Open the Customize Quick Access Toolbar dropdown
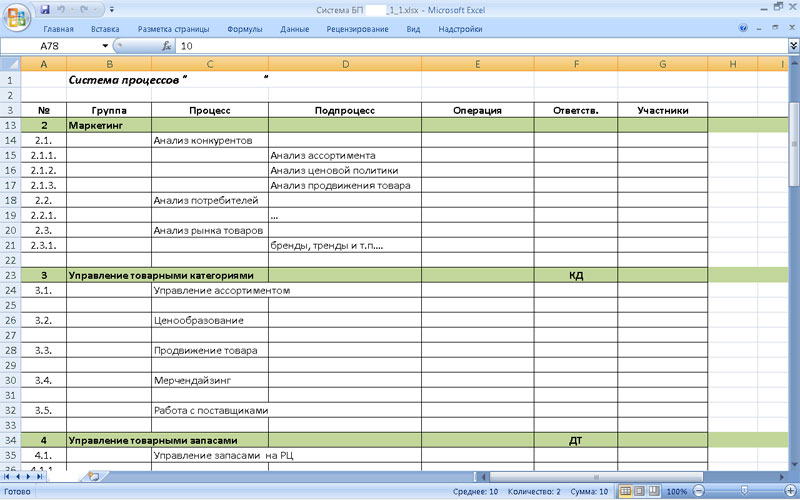This screenshot has width=800, height=500. (110, 10)
